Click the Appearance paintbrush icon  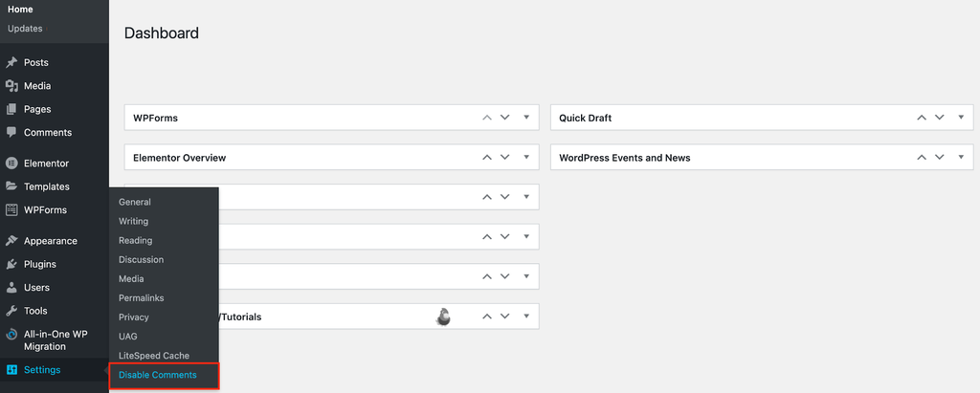11,241
